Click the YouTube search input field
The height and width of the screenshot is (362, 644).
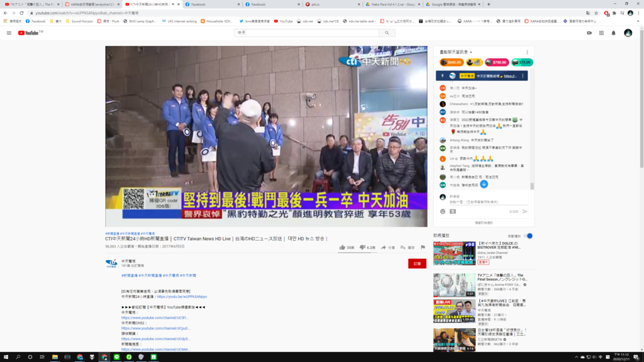pos(307,33)
